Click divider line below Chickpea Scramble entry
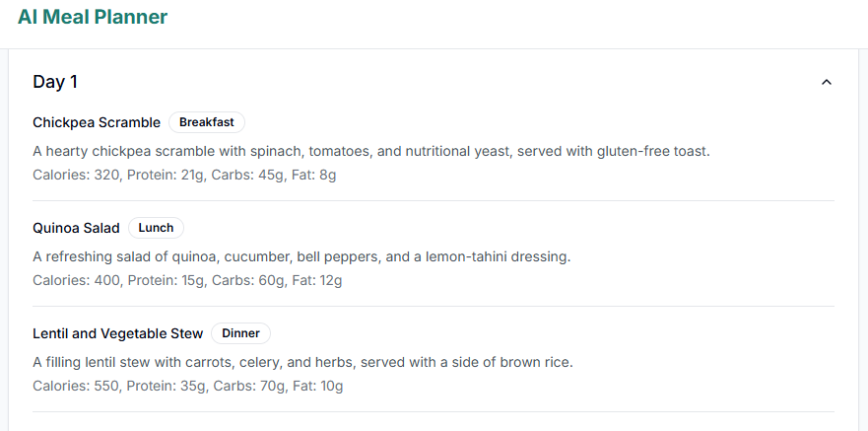Image resolution: width=868 pixels, height=431 pixels. tap(434, 201)
